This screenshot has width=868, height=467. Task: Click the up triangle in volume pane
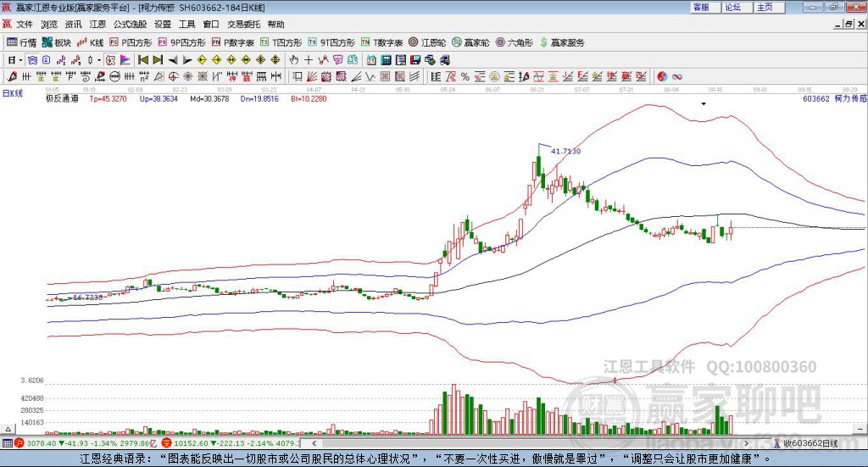8,429
